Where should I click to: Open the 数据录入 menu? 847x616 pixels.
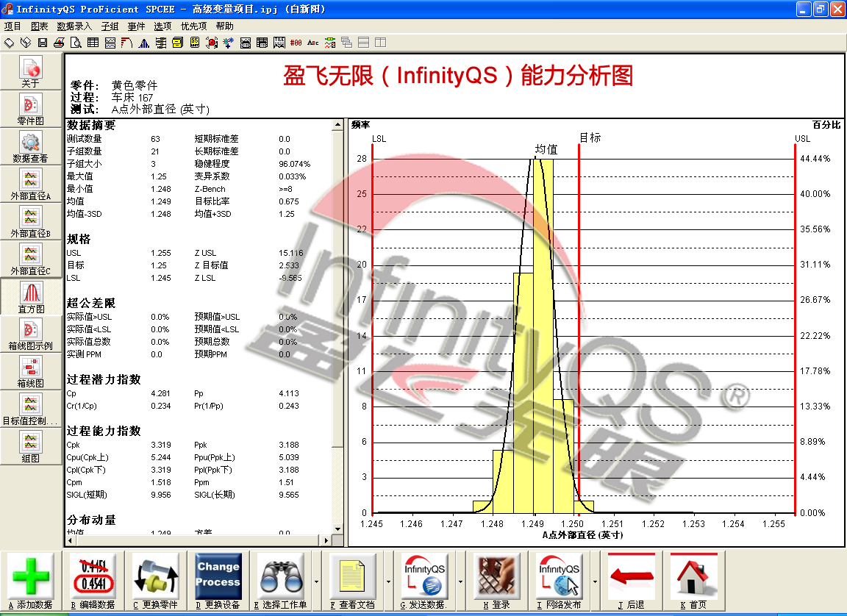(x=74, y=26)
